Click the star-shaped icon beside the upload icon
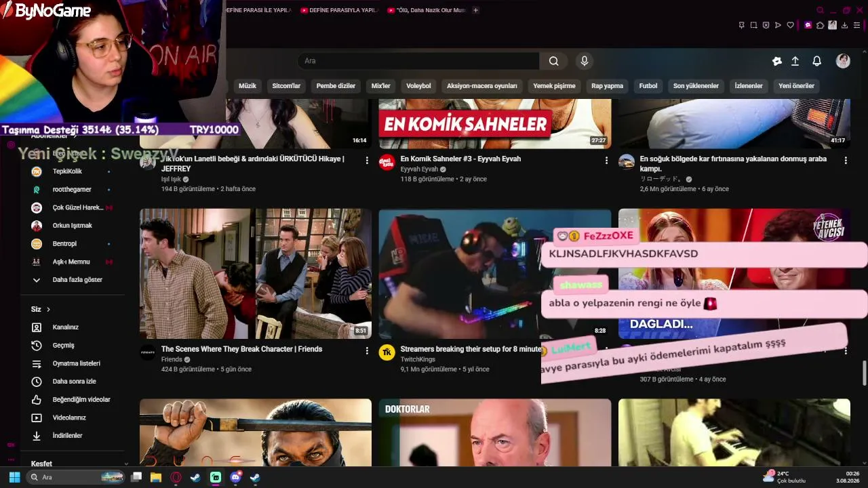 777,61
